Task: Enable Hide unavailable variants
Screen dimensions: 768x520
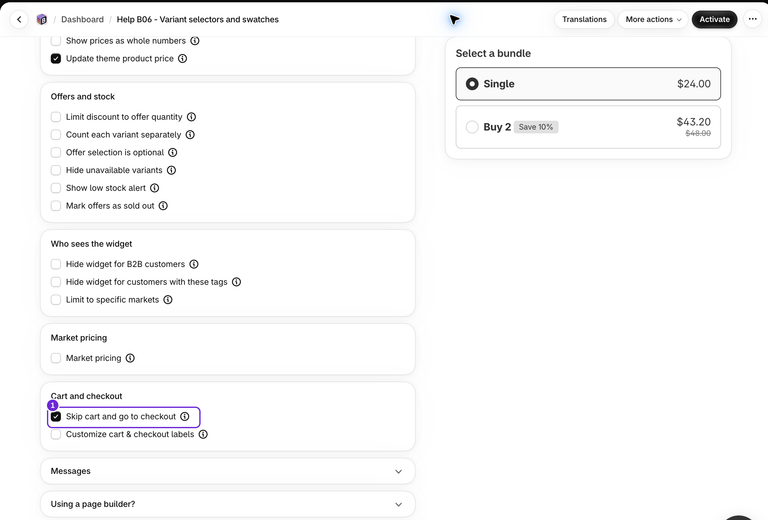Action: click(56, 170)
